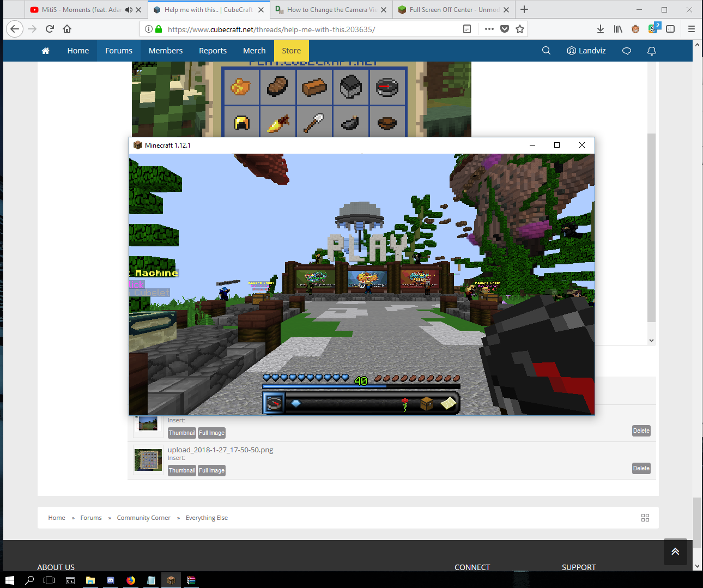Click the upload_2018-1-27 attachment thumbnail
The width and height of the screenshot is (703, 588).
pos(148,460)
